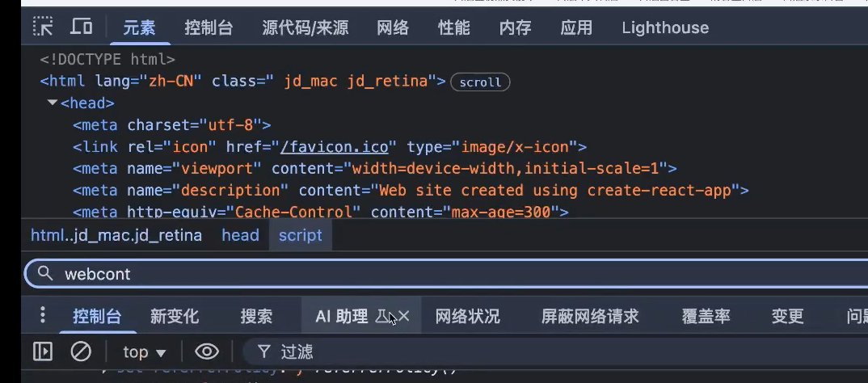The height and width of the screenshot is (383, 868).
Task: Open the 新变化 drawer tab
Action: coord(175,317)
